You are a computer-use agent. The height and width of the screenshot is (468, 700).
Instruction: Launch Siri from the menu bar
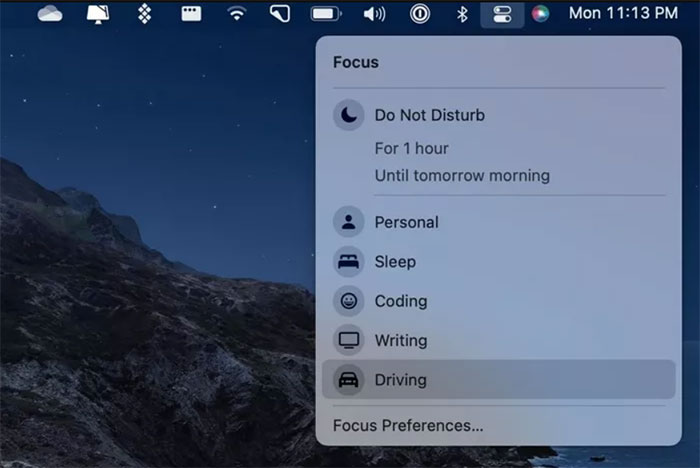point(540,14)
